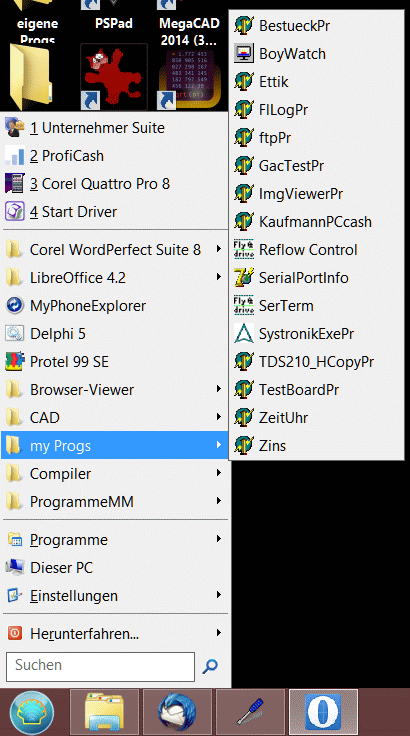Open the screwdriver tool in the taskbar
410x736 pixels.
250,712
